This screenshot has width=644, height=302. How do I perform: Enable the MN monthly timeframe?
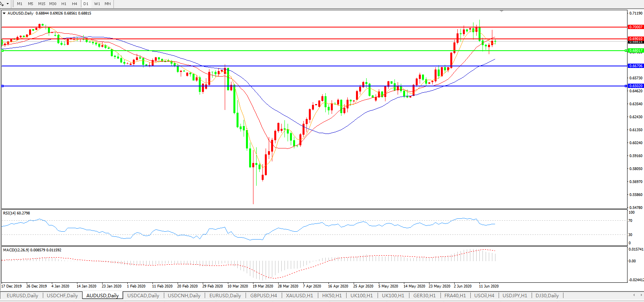pos(108,4)
